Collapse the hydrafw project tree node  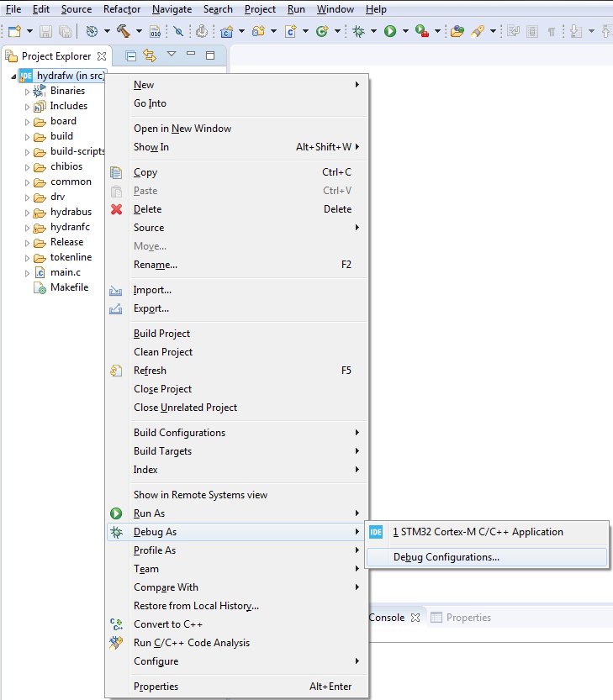click(x=13, y=76)
